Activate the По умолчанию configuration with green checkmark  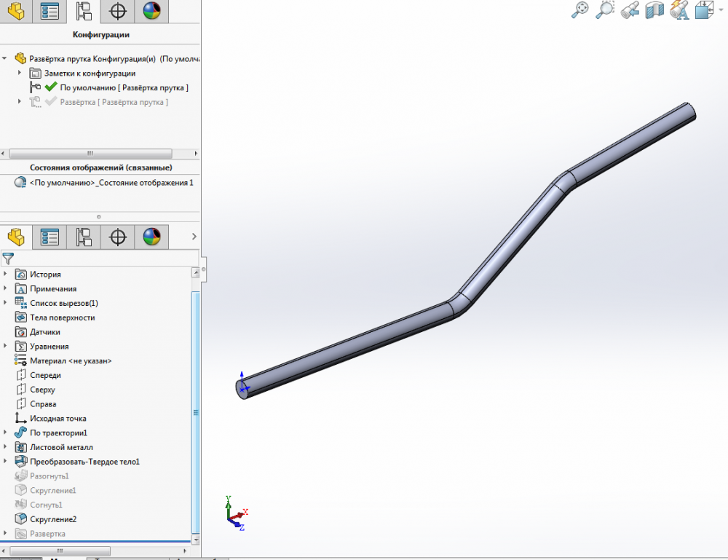124,87
